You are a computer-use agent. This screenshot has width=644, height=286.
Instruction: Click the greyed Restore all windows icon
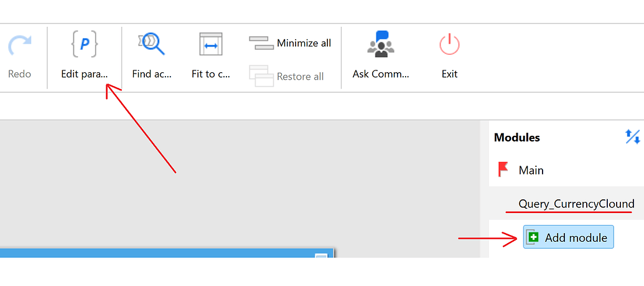coord(261,76)
